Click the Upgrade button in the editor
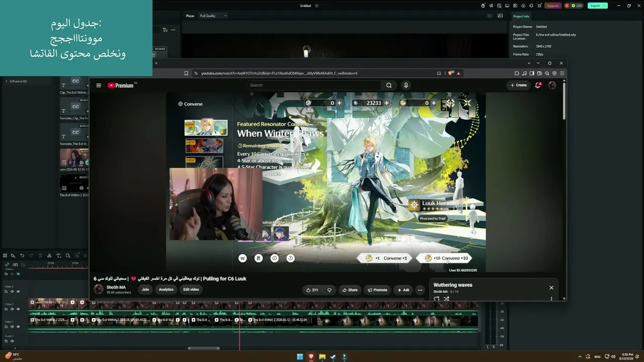This screenshot has width=644, height=362. (x=553, y=6)
